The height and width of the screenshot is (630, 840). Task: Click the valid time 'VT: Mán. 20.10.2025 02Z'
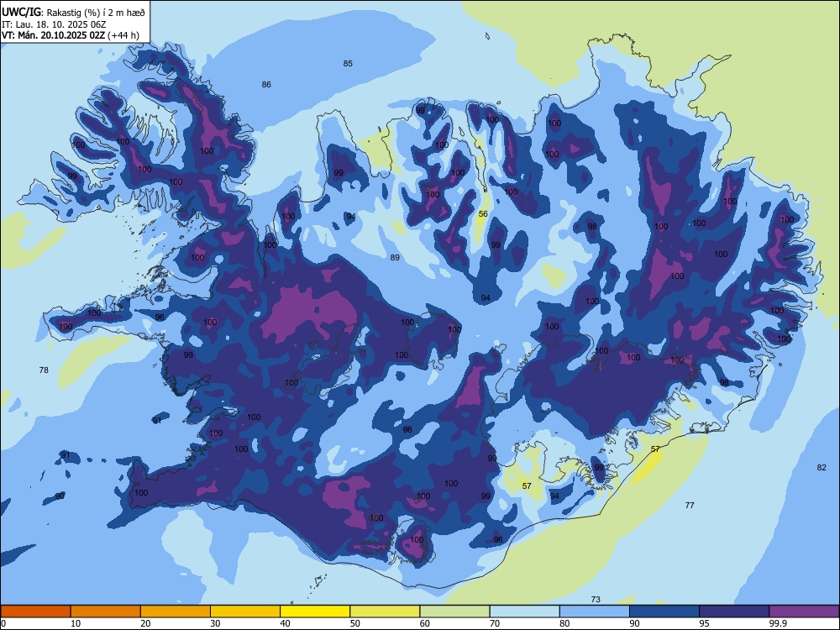pyautogui.click(x=54, y=35)
